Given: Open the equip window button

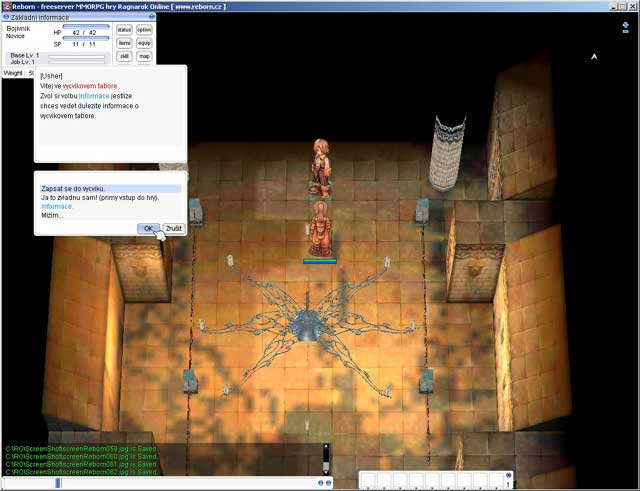Looking at the screenshot, I should 144,43.
